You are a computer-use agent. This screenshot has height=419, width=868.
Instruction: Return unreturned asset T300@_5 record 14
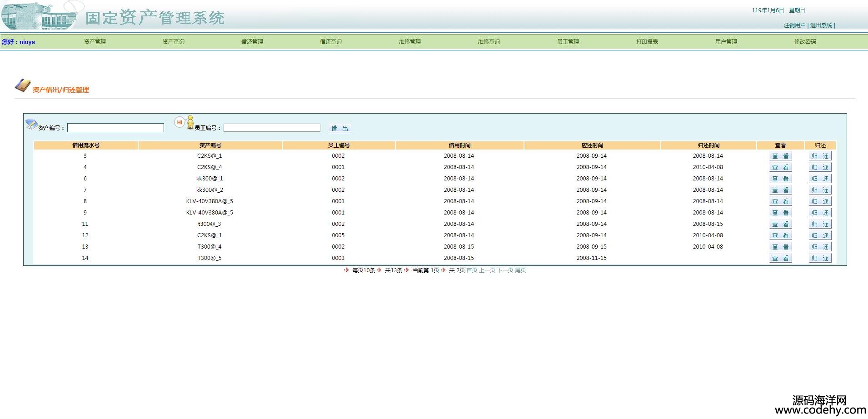click(x=820, y=258)
